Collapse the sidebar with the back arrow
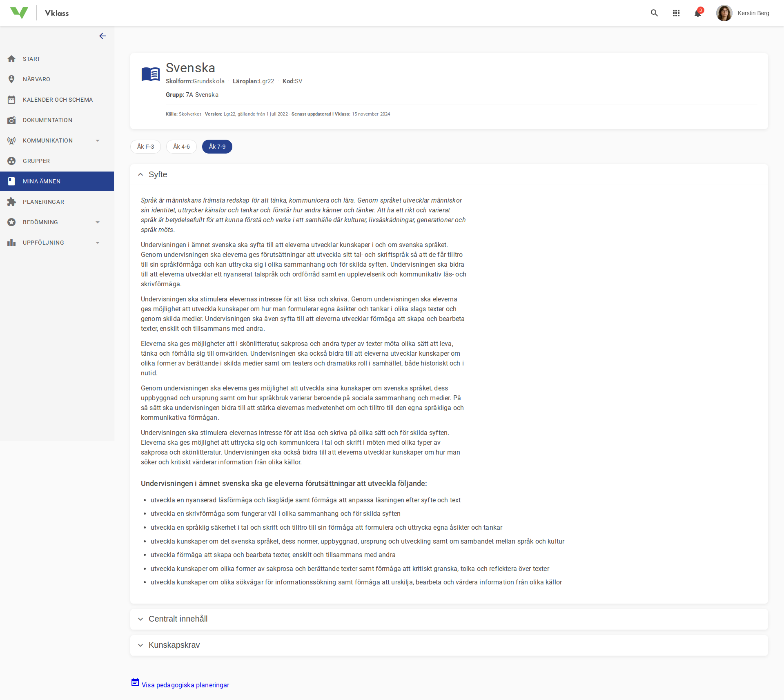Viewport: 784px width, 700px height. [102, 36]
